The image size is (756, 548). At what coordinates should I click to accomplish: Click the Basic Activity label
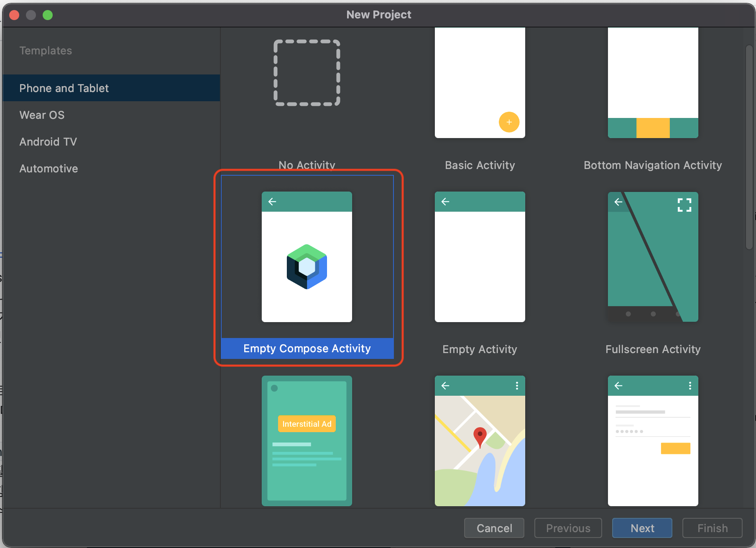480,165
